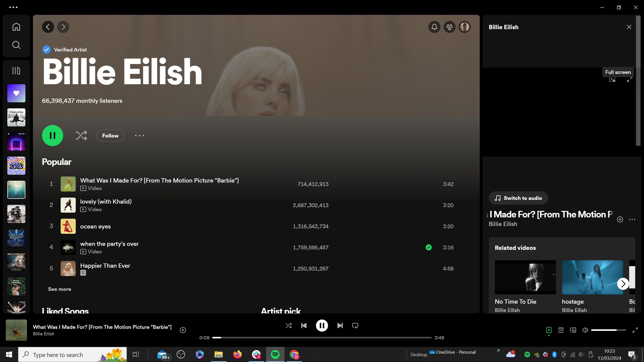Remove when the party's over from Liked
Viewport: 644px width, 362px height.
pyautogui.click(x=429, y=247)
